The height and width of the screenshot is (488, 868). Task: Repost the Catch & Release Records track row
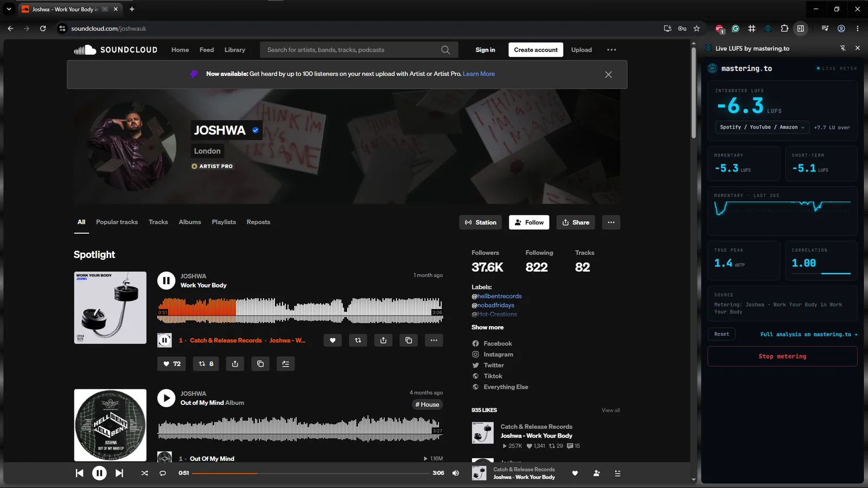pyautogui.click(x=358, y=341)
